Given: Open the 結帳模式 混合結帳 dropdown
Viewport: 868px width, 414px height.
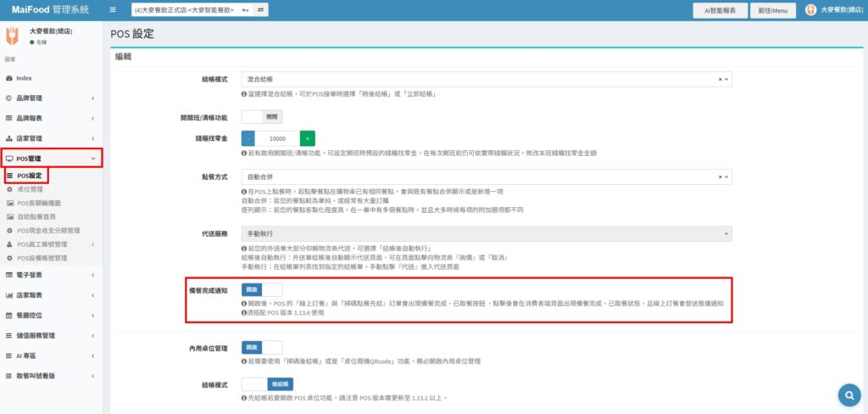Looking at the screenshot, I should [487, 80].
